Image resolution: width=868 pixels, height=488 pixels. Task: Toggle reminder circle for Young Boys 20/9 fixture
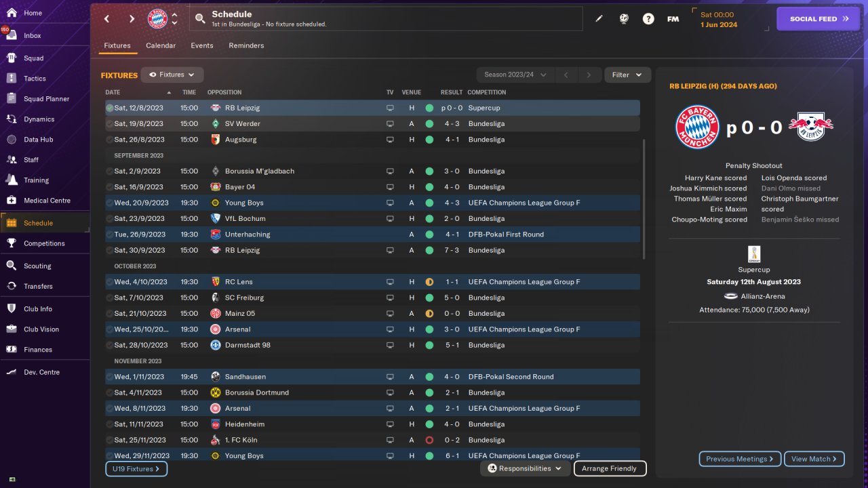pyautogui.click(x=109, y=203)
